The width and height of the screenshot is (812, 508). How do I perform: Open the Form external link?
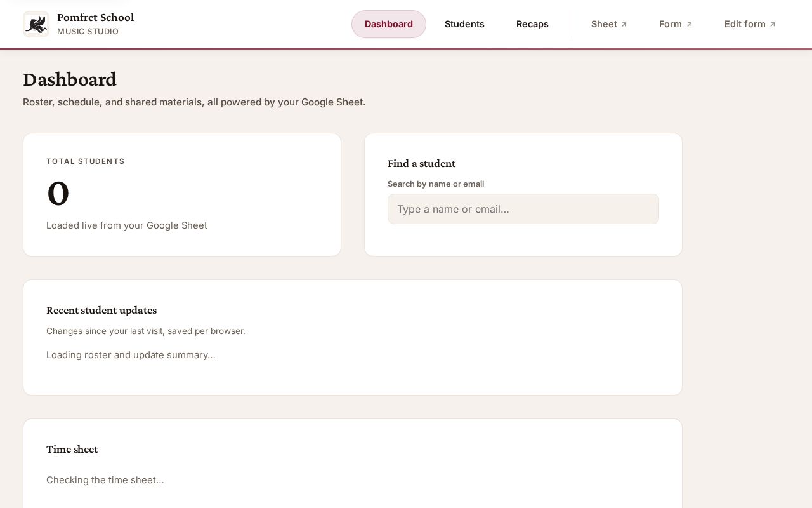coord(676,24)
